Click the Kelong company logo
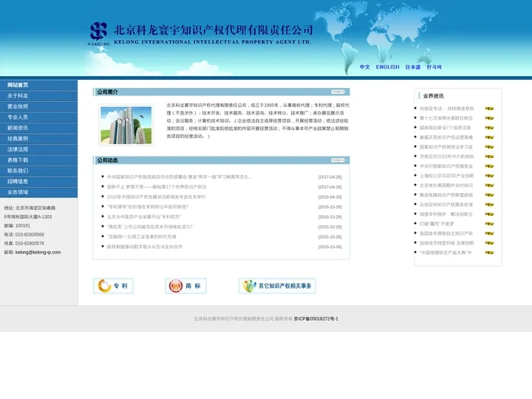The image size is (532, 399). [98, 33]
